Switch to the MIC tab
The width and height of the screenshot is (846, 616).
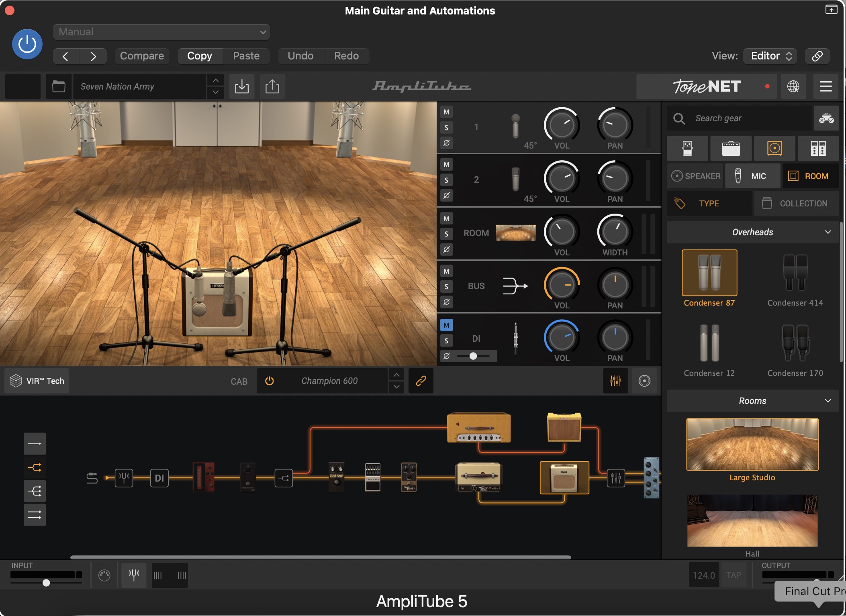coord(753,176)
